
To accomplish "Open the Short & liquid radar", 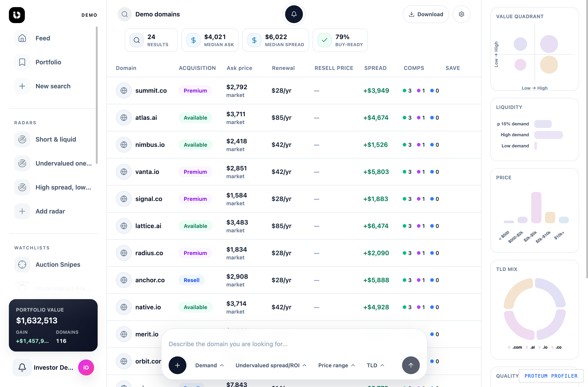I will point(56,139).
